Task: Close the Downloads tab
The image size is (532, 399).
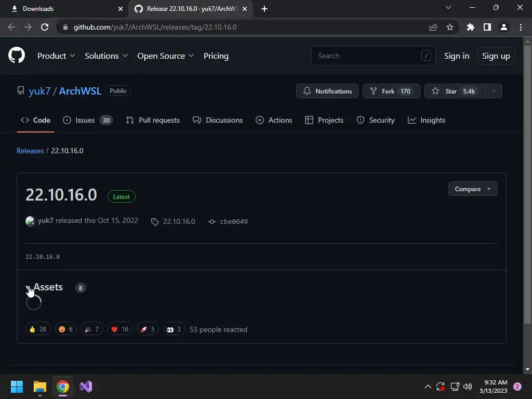Action: (x=121, y=9)
